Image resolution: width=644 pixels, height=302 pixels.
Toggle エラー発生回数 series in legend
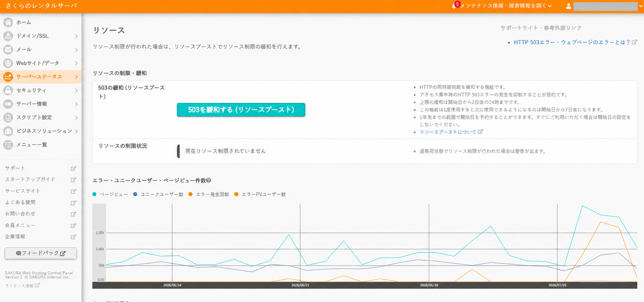209,194
